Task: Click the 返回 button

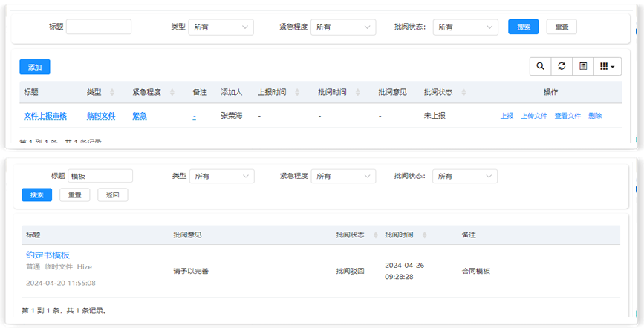Action: 112,195
